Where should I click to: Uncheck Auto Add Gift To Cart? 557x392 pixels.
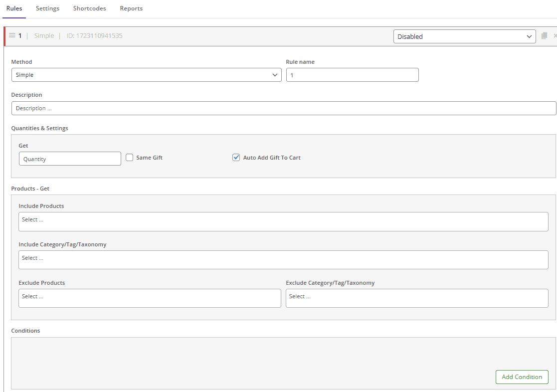[x=236, y=158]
